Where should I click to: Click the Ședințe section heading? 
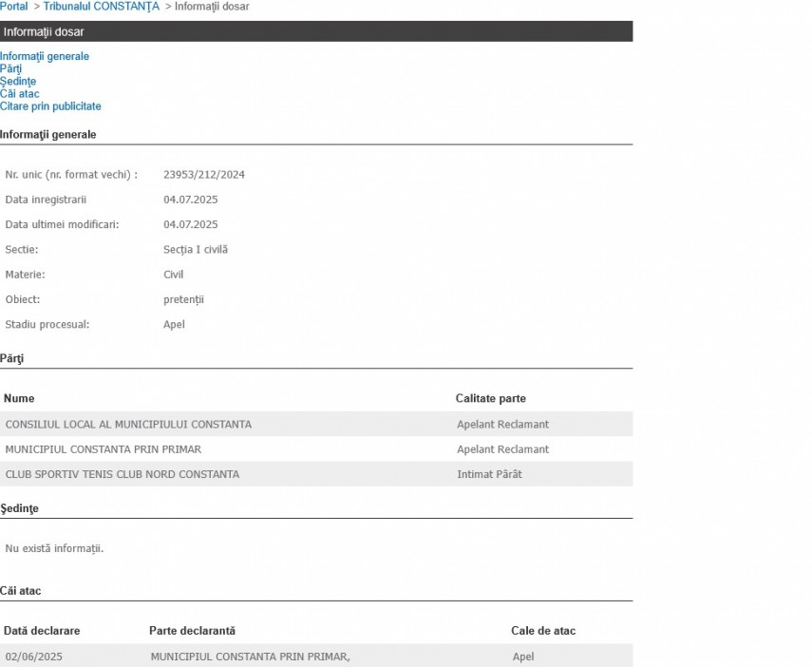tap(19, 508)
